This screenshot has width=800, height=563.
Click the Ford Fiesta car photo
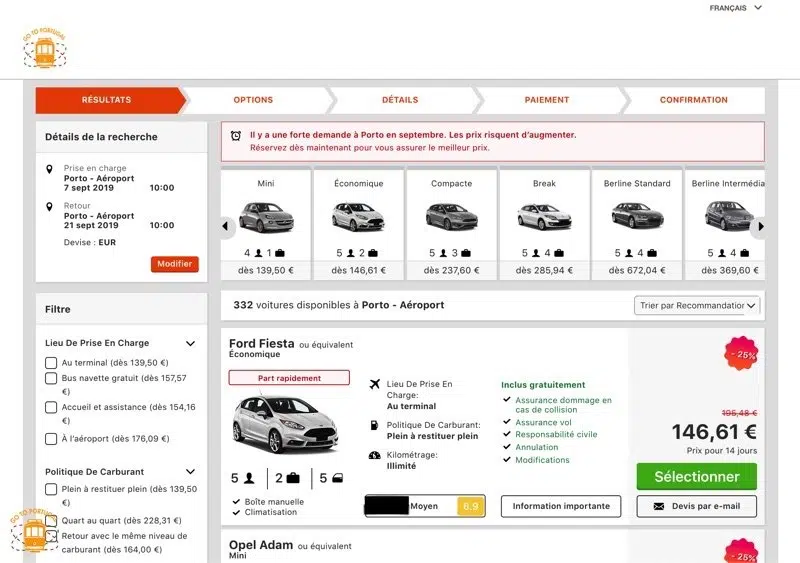point(285,424)
